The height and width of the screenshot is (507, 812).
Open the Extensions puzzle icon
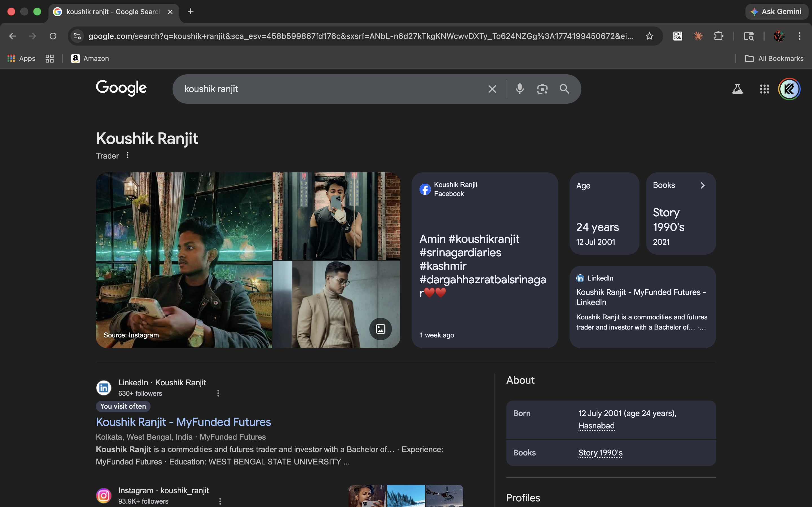[718, 36]
